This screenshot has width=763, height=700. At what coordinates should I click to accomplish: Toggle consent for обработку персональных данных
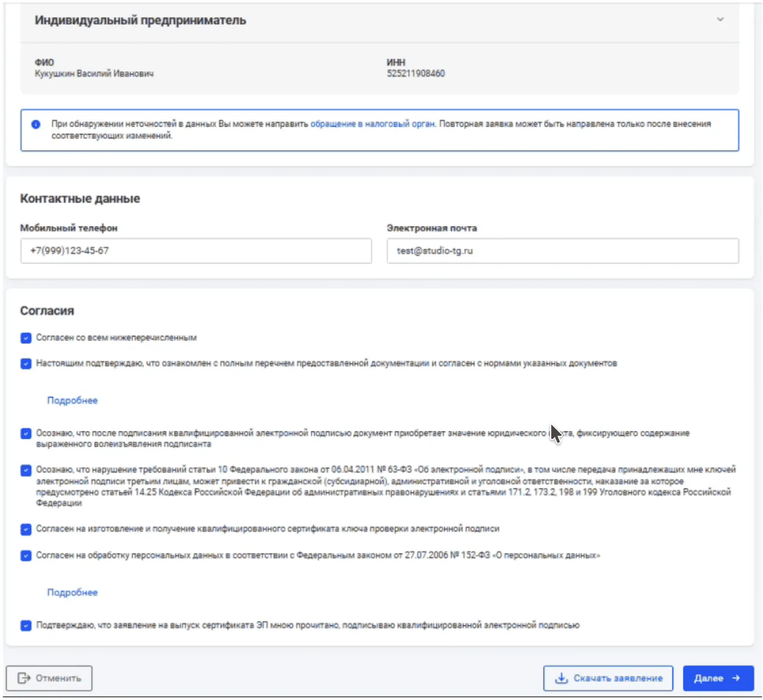tap(26, 556)
